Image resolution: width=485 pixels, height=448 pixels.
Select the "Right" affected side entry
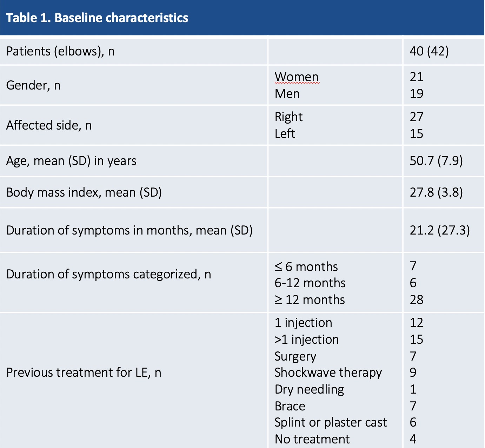(x=288, y=117)
